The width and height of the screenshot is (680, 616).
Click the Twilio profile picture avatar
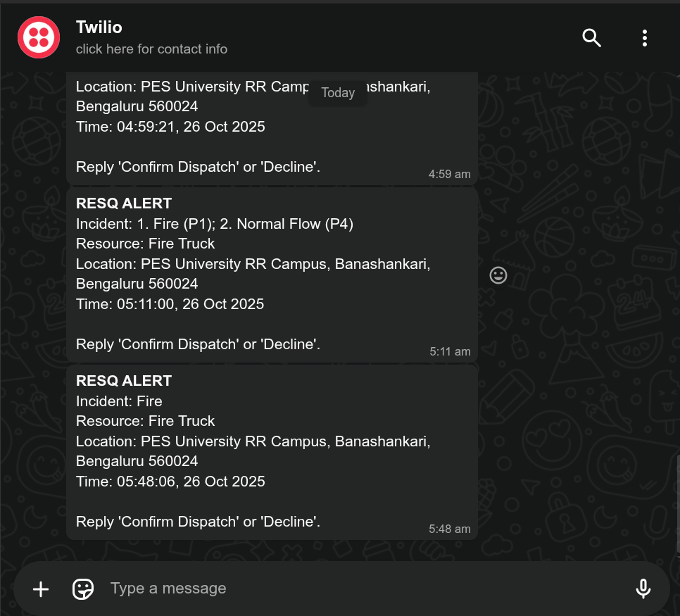38,37
